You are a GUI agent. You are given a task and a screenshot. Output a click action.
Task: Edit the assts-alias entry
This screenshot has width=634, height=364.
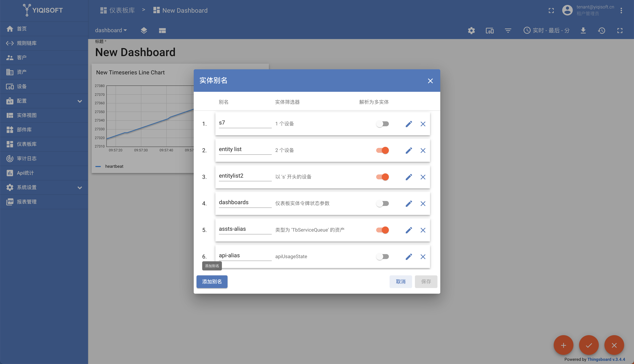[409, 230]
